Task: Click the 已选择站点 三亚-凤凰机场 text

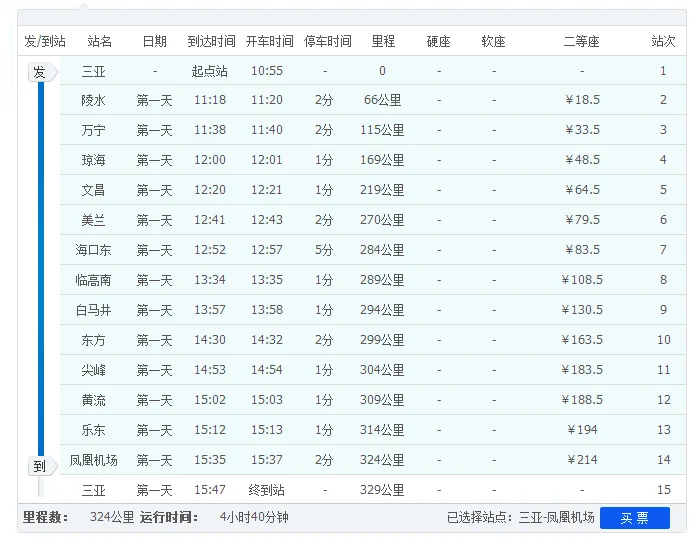Action: coord(520,517)
